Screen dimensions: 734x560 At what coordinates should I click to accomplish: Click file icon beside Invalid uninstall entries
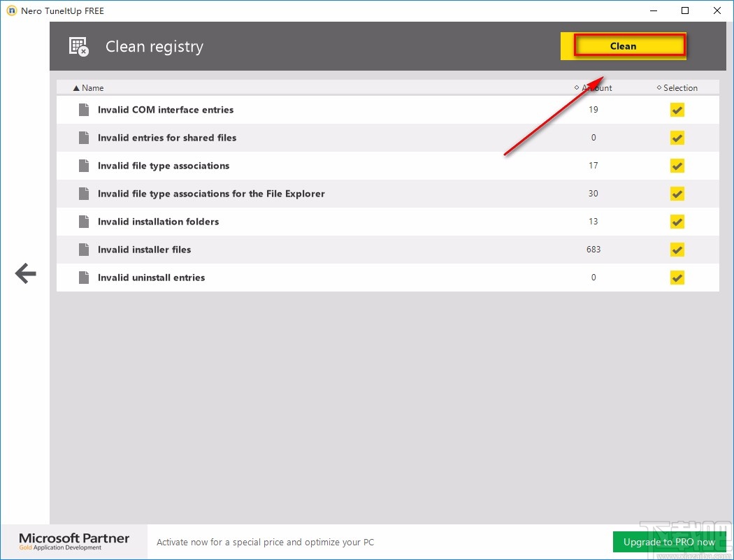(x=84, y=278)
